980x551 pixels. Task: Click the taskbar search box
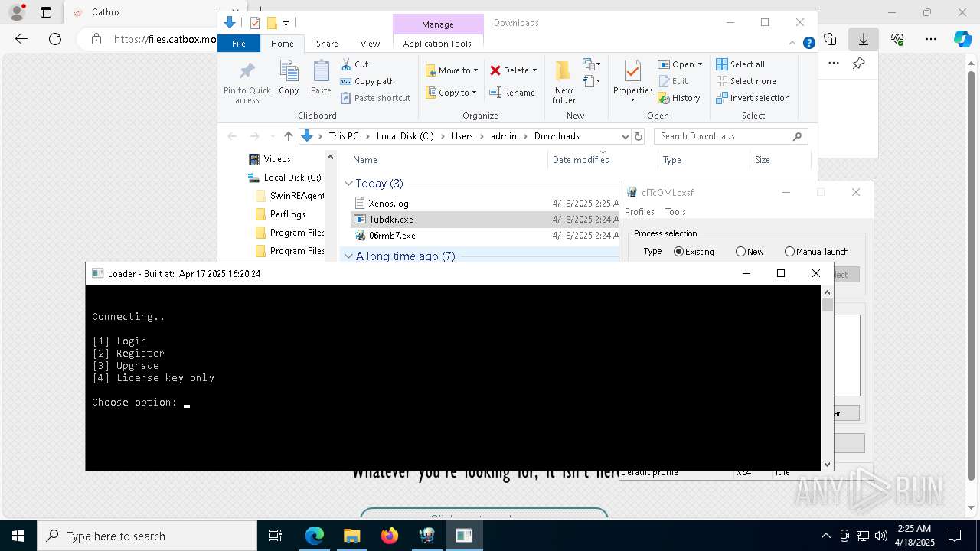(147, 536)
